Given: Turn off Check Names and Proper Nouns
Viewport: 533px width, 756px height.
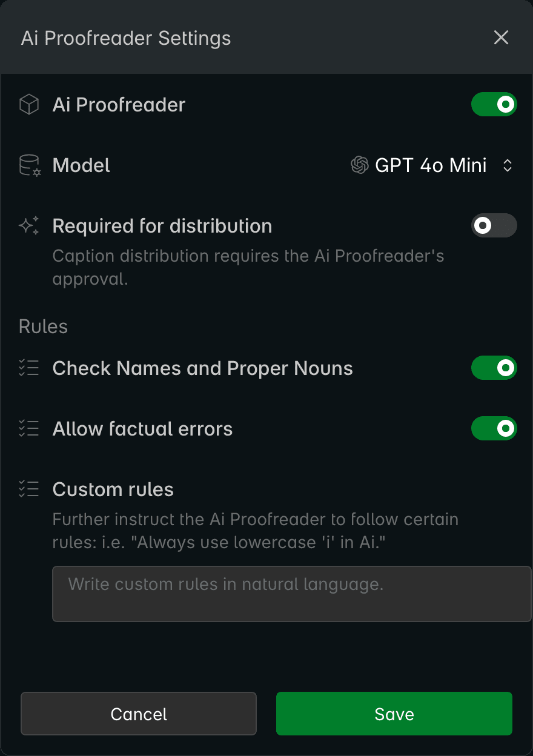Looking at the screenshot, I should coord(494,368).
